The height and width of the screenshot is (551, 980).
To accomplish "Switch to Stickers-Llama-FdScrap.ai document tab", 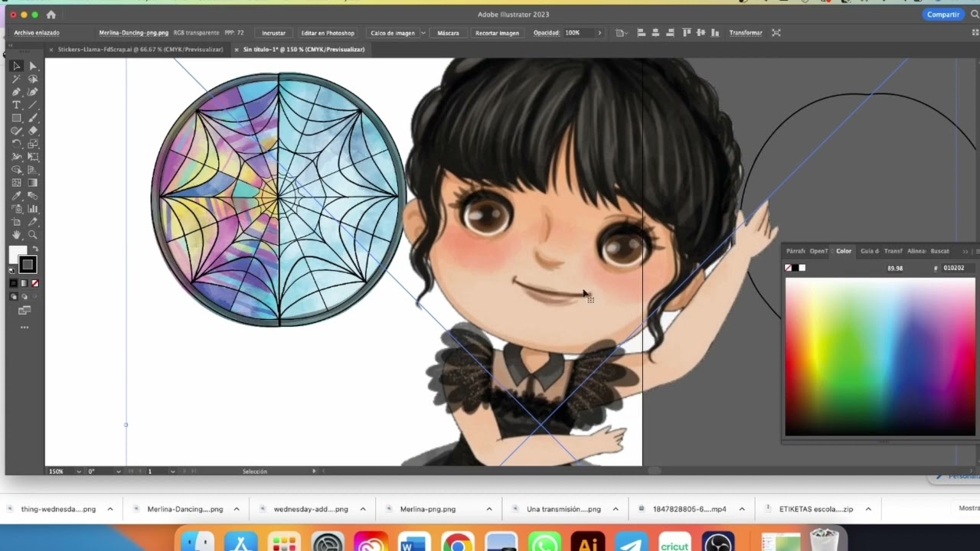I will coord(140,50).
